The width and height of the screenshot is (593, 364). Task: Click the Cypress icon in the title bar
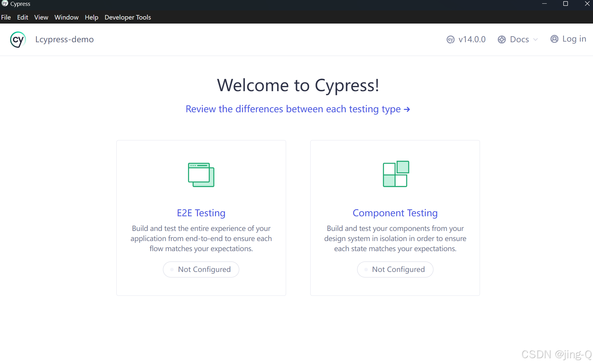[x=5, y=3]
